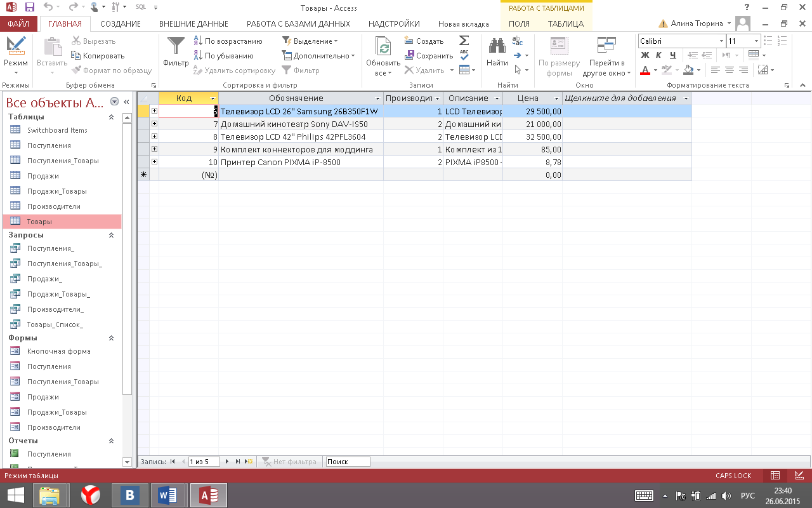This screenshot has height=508, width=812.
Task: Go to next record navigation arrow
Action: pos(228,462)
